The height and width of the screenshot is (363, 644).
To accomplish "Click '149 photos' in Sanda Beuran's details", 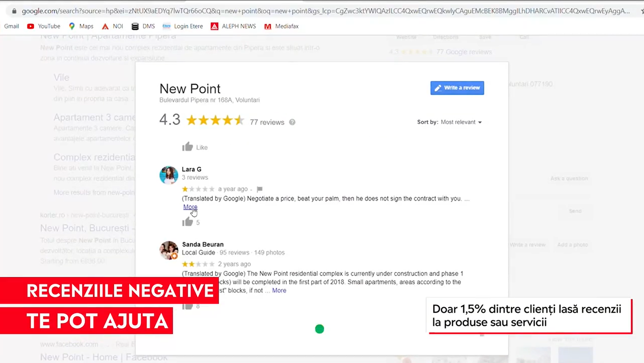I will (269, 253).
